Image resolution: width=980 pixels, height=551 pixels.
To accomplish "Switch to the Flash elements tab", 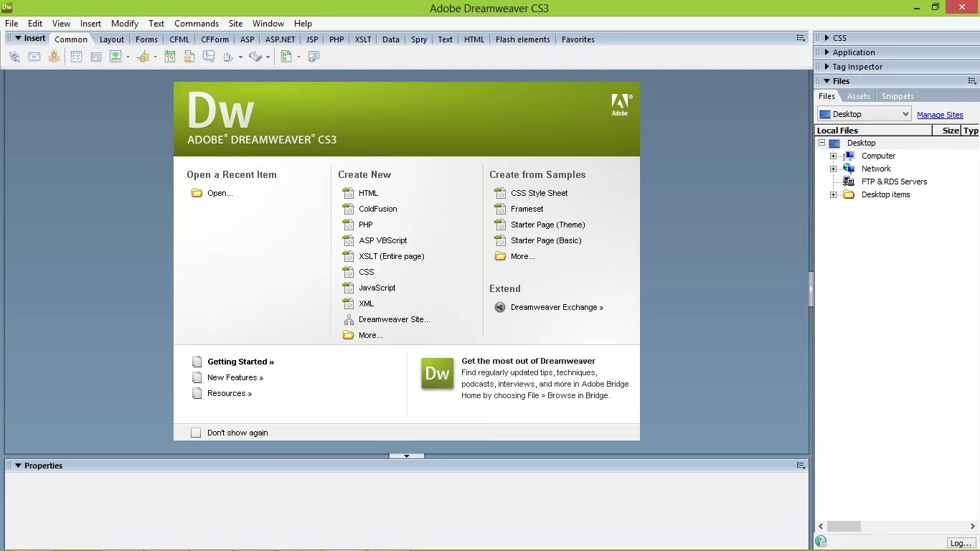I will (523, 39).
